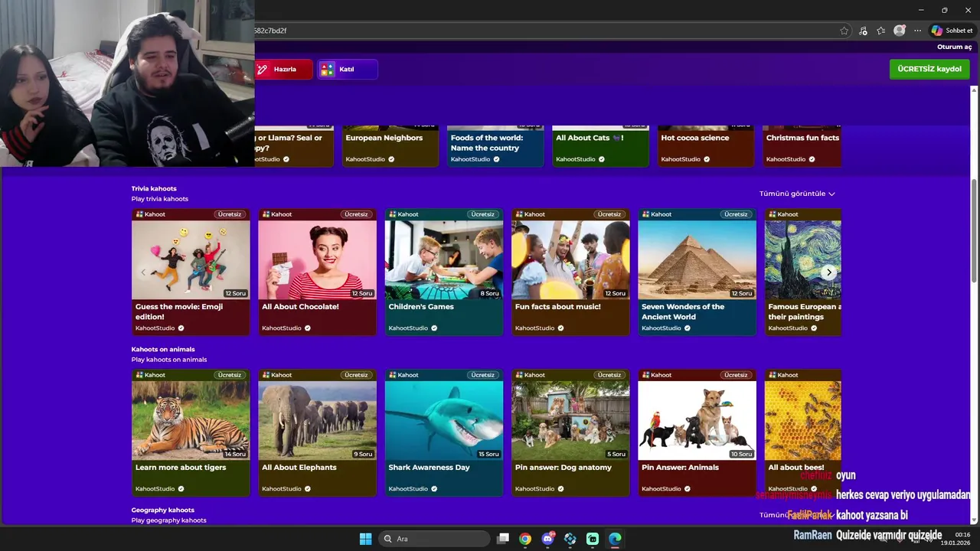Click verified badge on Learn more about tigers card

click(x=181, y=489)
